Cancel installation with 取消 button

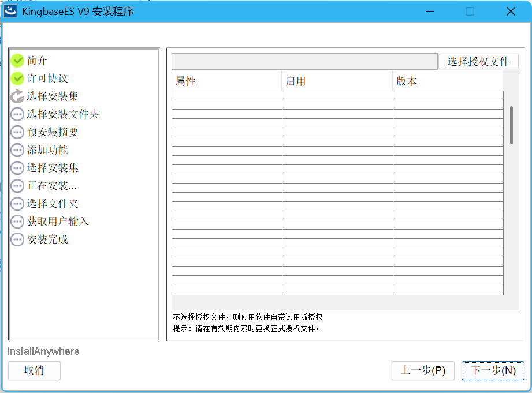click(34, 370)
